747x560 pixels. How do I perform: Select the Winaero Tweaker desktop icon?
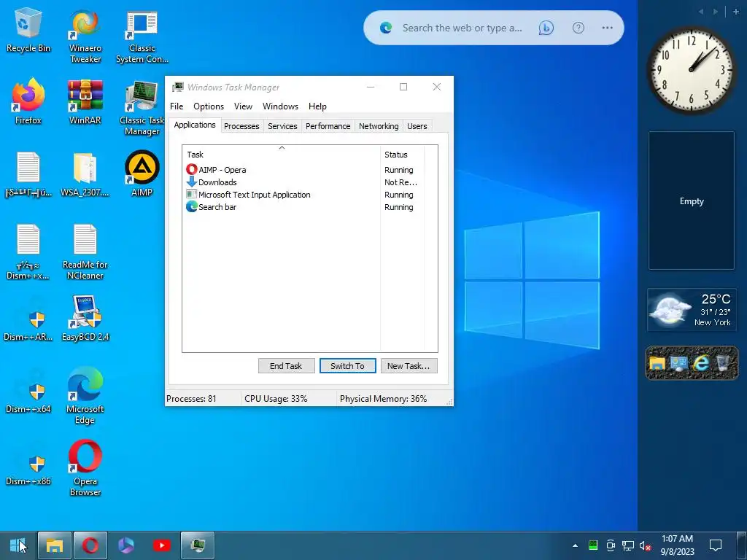click(x=85, y=36)
